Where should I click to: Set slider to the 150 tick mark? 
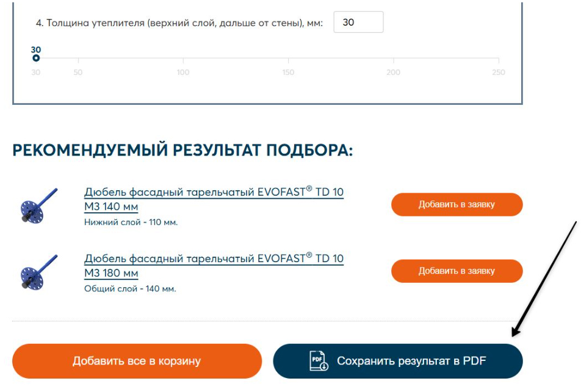point(288,59)
